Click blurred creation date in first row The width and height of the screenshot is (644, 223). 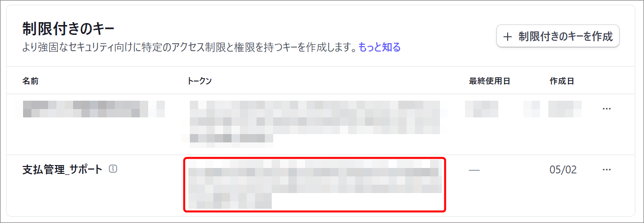565,109
